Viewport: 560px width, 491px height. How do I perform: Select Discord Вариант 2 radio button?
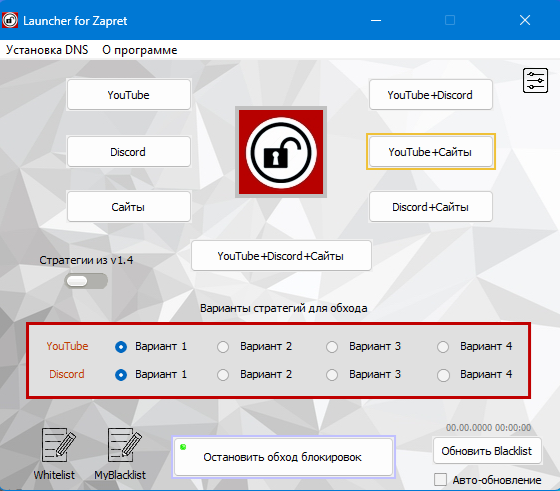pos(223,375)
